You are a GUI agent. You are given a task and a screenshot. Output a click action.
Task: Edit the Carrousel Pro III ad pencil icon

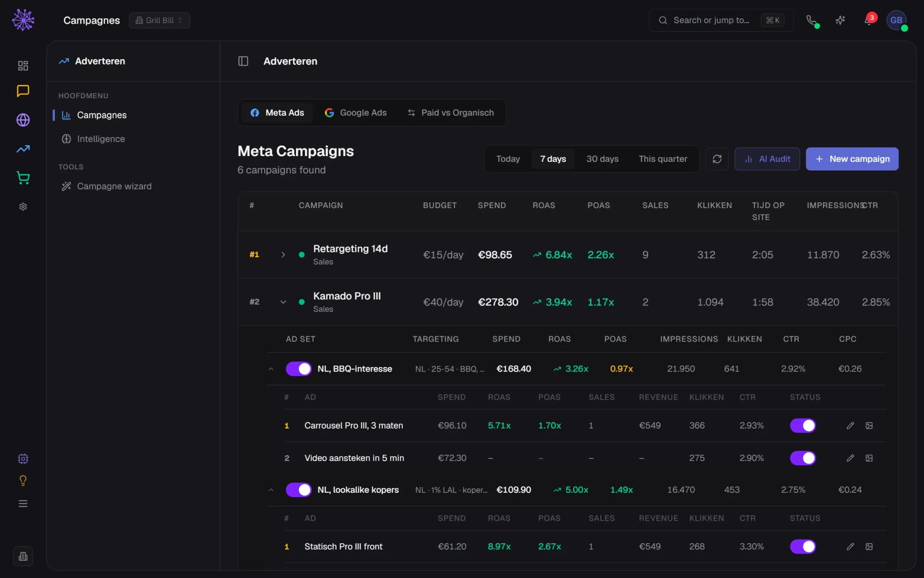[x=850, y=426]
